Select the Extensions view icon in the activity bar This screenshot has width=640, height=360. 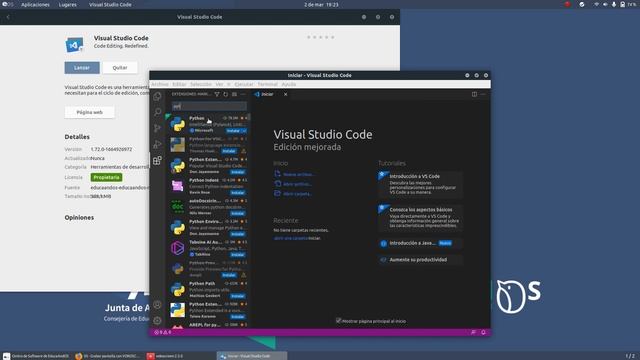tap(157, 160)
